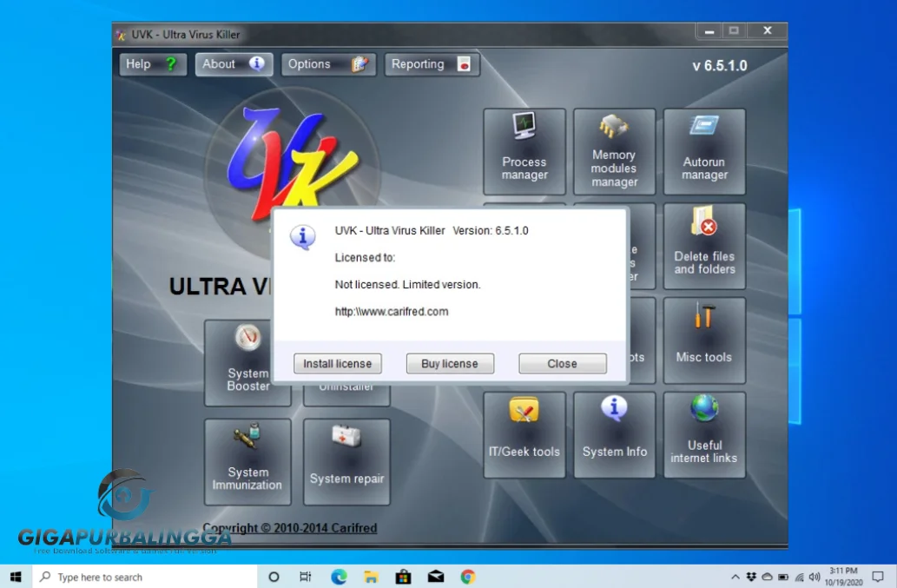
Task: Open Cortana circle icon on taskbar
Action: pos(274,577)
